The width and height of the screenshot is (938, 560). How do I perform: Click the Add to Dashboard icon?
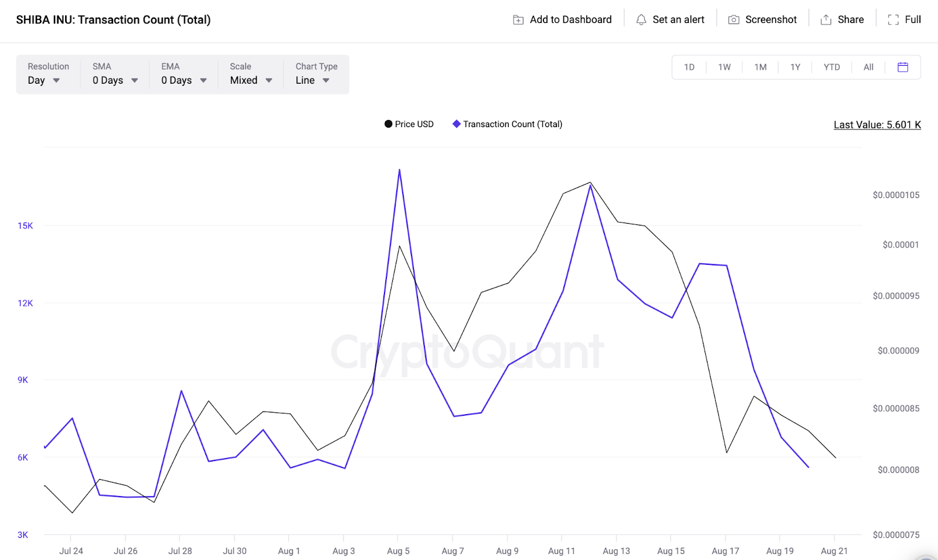[518, 20]
